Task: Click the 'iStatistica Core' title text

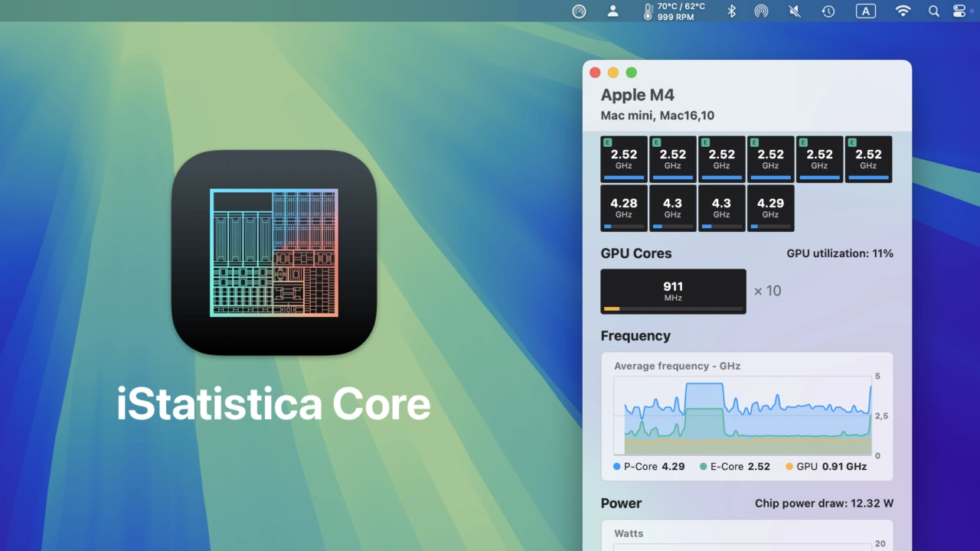Action: point(273,404)
